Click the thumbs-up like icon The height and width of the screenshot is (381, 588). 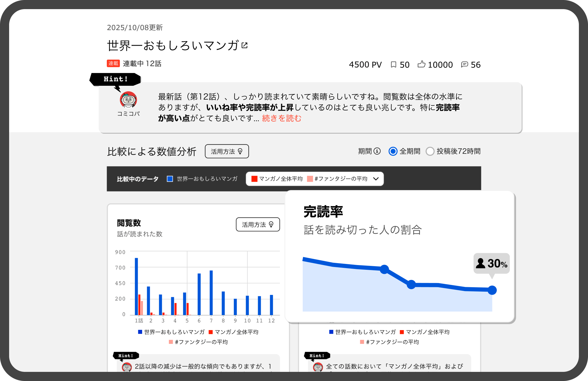[x=421, y=64]
